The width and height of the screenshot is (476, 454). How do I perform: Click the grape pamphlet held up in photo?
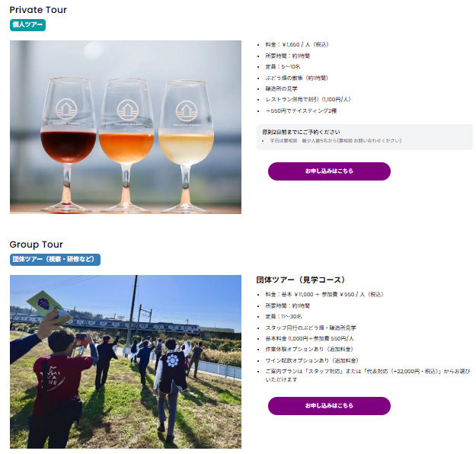tap(49, 306)
